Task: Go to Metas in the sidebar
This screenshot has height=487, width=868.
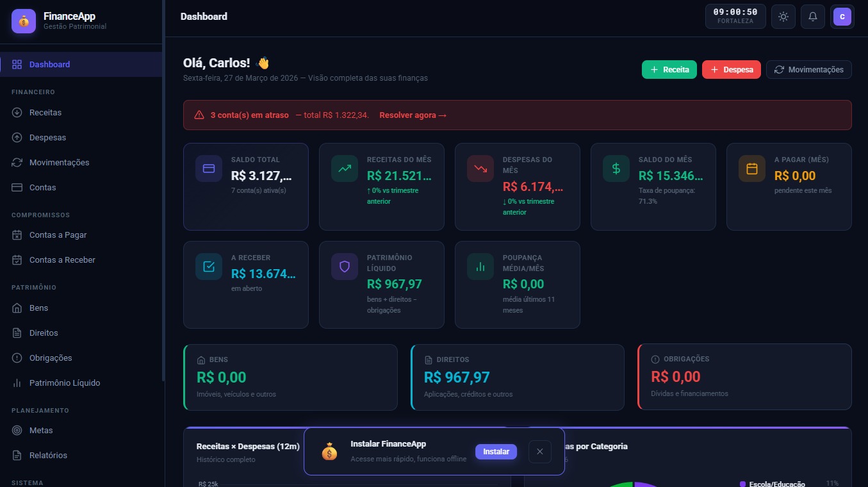Action: (x=41, y=431)
